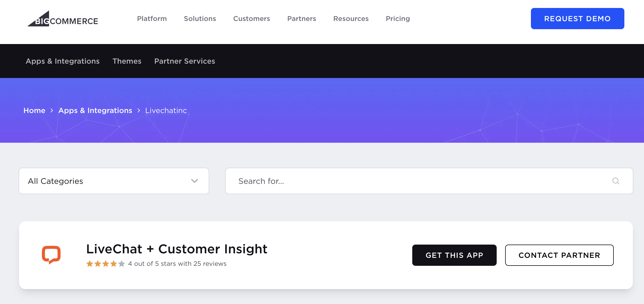Click the Search for input field
This screenshot has width=644, height=304.
pyautogui.click(x=429, y=181)
